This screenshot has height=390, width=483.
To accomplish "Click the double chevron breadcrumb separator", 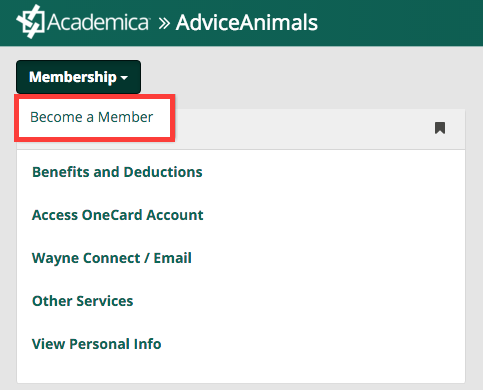I will click(x=164, y=23).
